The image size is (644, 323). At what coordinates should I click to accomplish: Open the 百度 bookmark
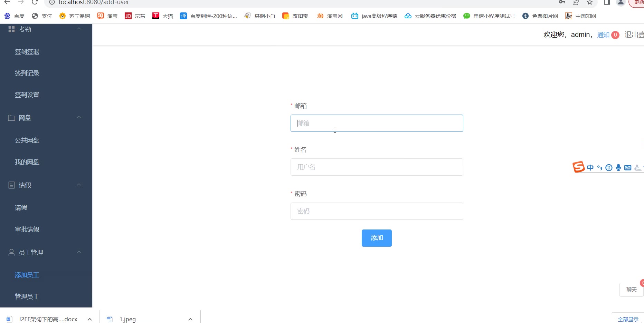tap(14, 16)
